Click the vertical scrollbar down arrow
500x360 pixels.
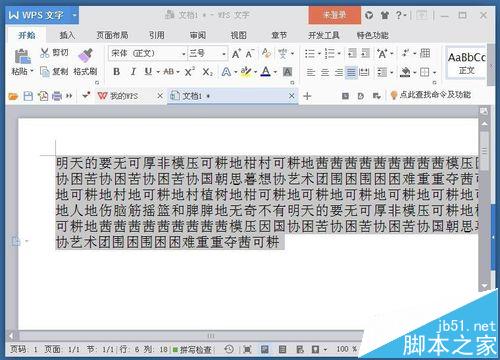click(484, 286)
